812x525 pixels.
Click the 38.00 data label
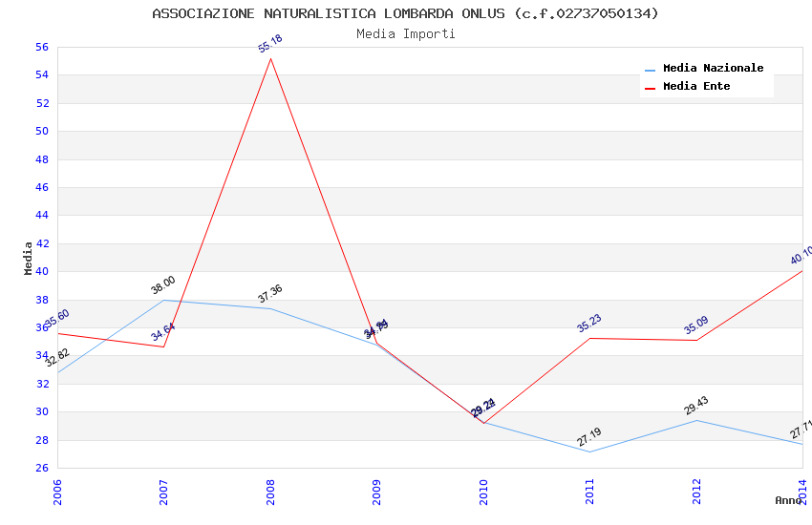click(163, 285)
